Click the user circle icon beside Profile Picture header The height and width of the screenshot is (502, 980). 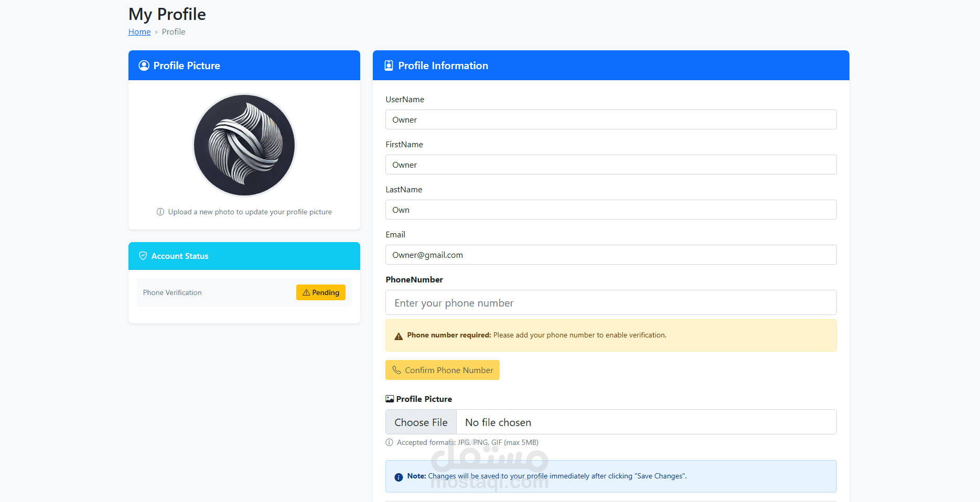[144, 66]
